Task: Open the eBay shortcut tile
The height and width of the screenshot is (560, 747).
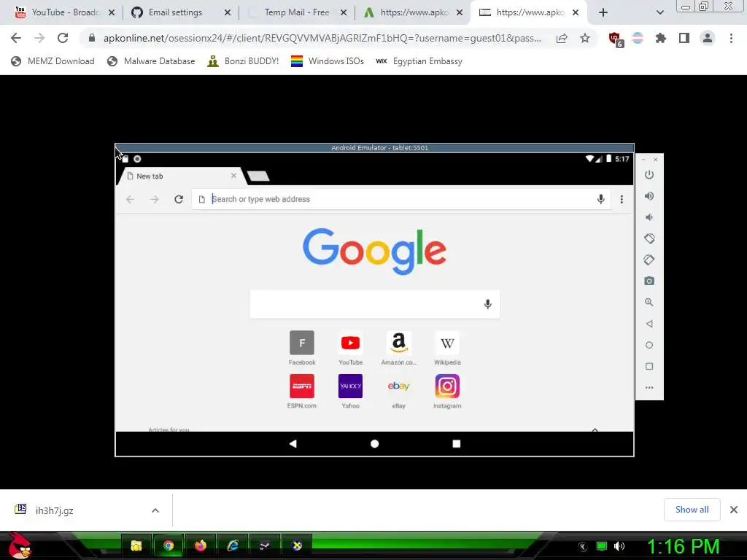Action: tap(399, 392)
